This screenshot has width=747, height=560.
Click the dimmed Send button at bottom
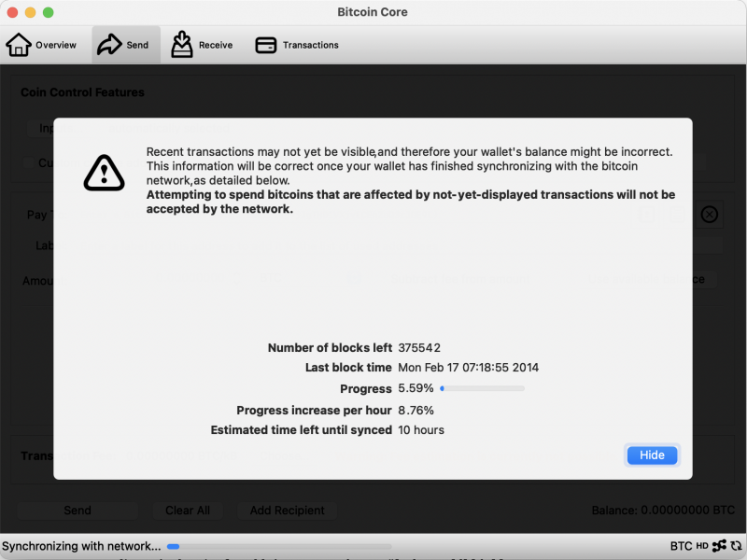pos(78,511)
